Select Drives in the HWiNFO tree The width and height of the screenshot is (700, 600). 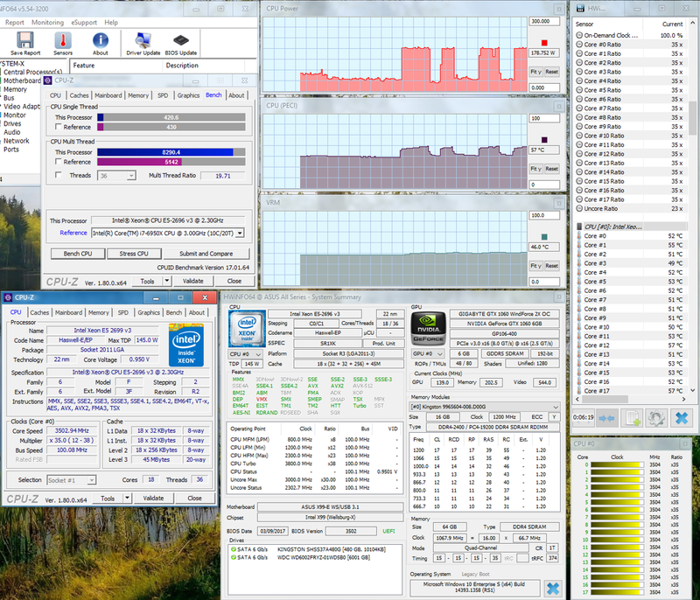pos(12,123)
